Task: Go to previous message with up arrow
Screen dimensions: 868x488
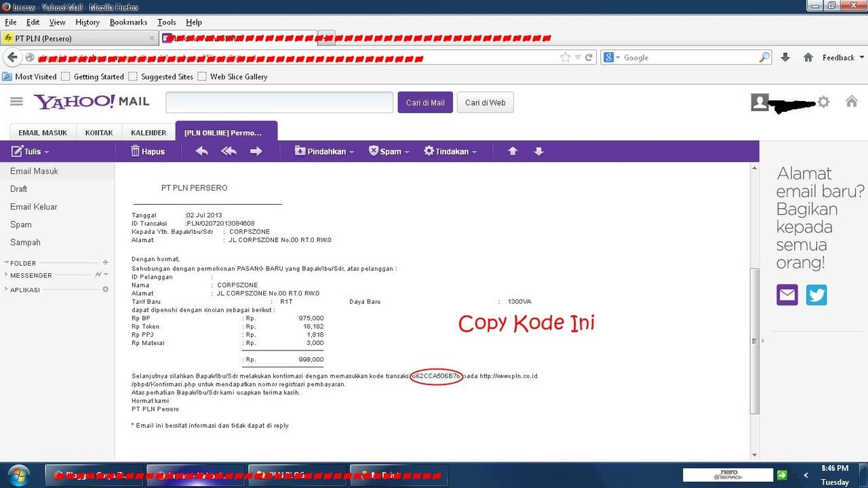Action: [x=513, y=151]
